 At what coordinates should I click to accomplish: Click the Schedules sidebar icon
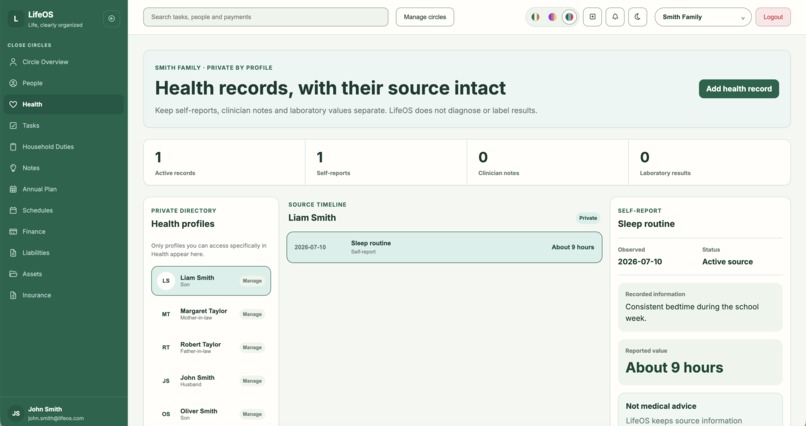point(13,210)
